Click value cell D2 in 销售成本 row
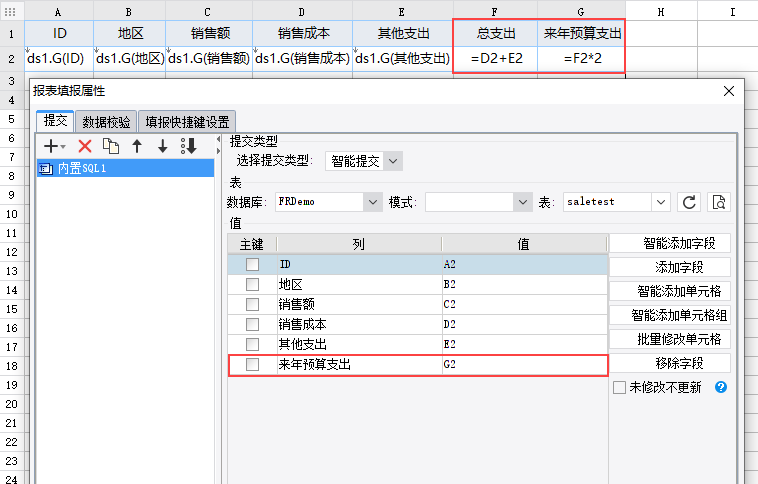This screenshot has width=758, height=484. (x=525, y=324)
